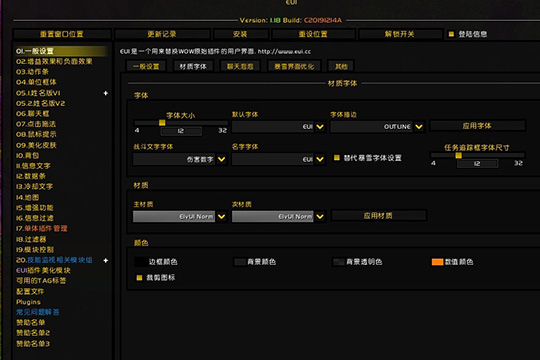
Task: Select 15.增强功能 in the sidebar
Action: (35, 208)
